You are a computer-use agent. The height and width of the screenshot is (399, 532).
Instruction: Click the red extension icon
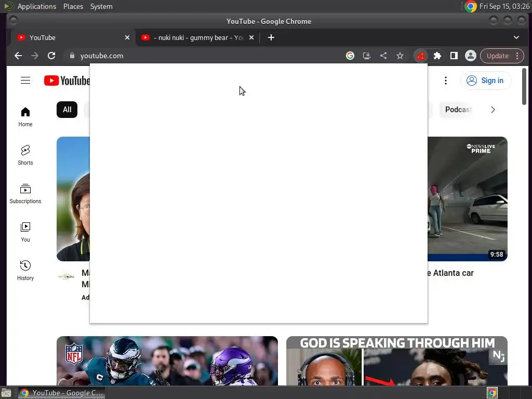pyautogui.click(x=421, y=56)
